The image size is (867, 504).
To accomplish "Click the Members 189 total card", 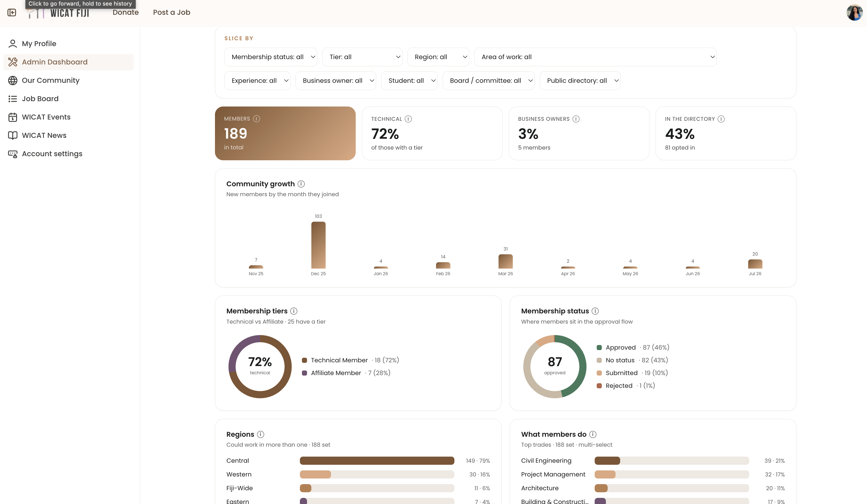I will pyautogui.click(x=285, y=134).
